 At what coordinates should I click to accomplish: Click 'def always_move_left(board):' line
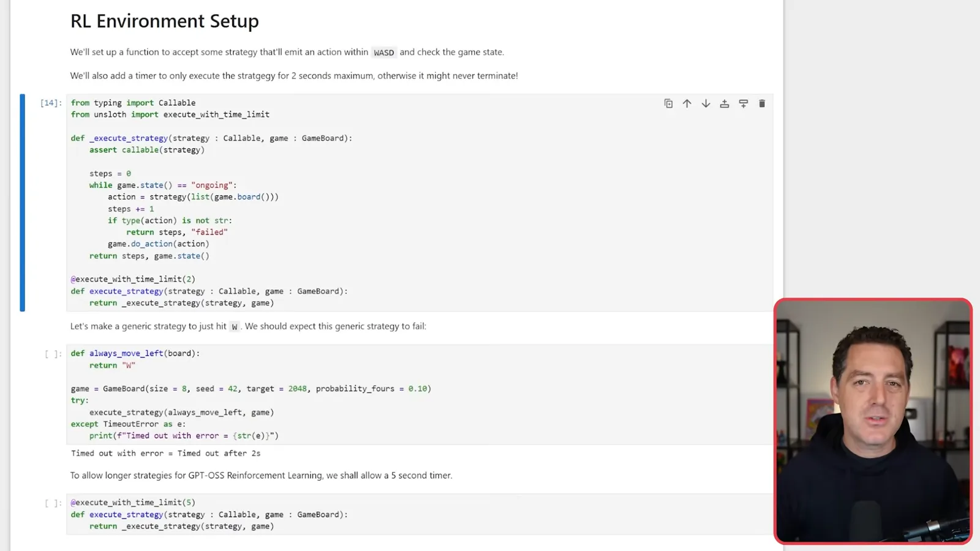[135, 353]
